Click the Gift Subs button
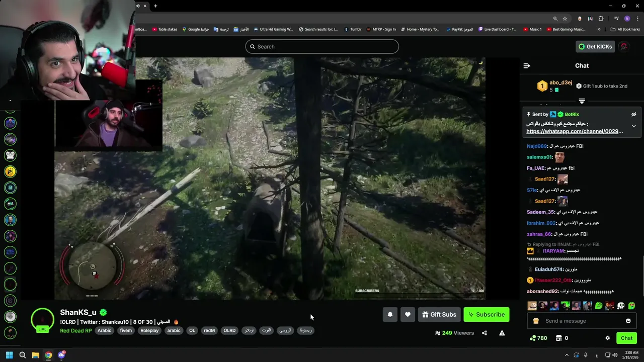Viewport: 644px width, 362px height. point(439,315)
